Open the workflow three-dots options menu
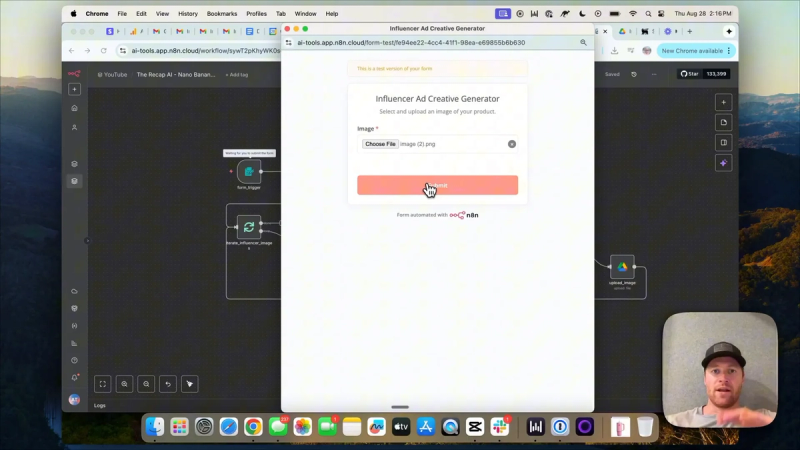The height and width of the screenshot is (450, 800). pyautogui.click(x=654, y=74)
